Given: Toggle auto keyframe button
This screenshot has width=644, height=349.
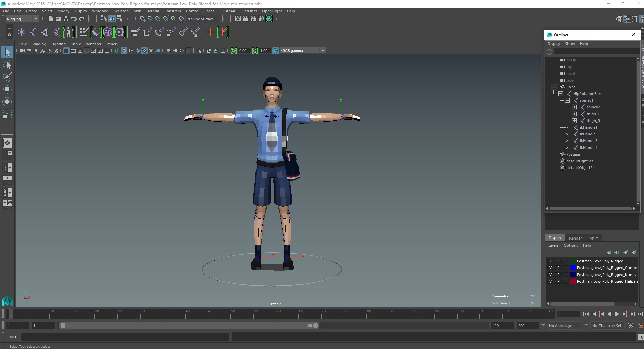Looking at the screenshot, I should click(630, 326).
